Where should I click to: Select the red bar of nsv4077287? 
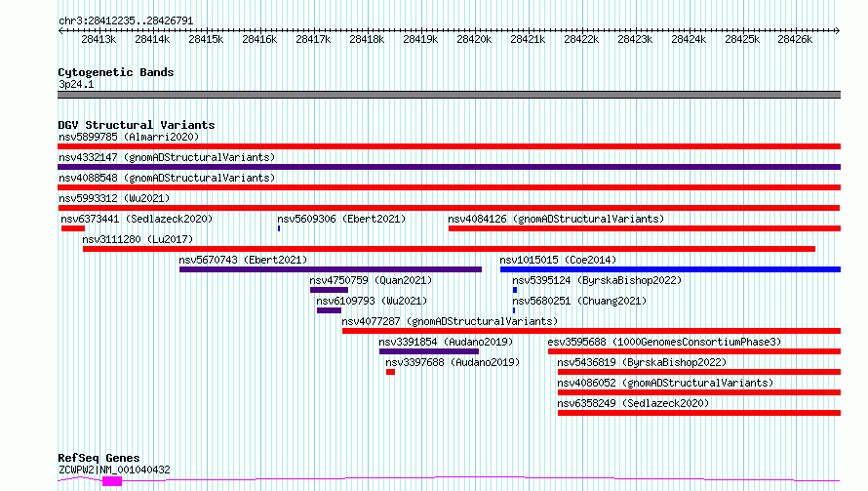tap(591, 331)
